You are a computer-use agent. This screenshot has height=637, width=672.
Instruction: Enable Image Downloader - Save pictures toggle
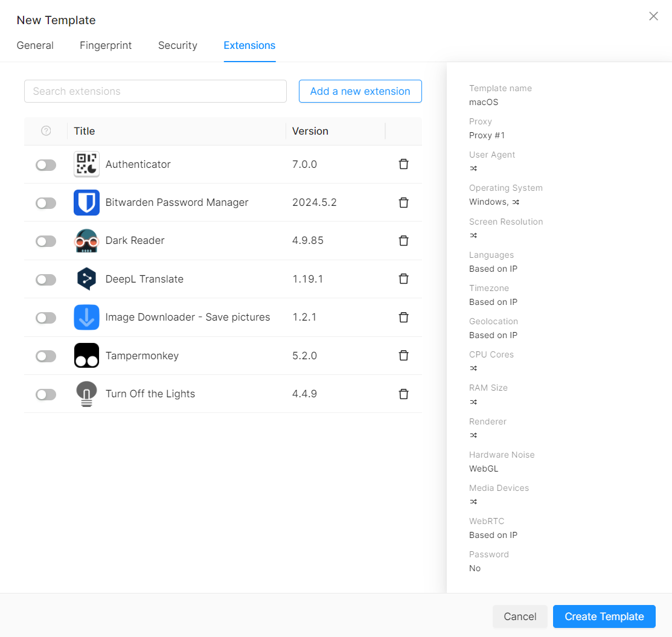point(46,318)
